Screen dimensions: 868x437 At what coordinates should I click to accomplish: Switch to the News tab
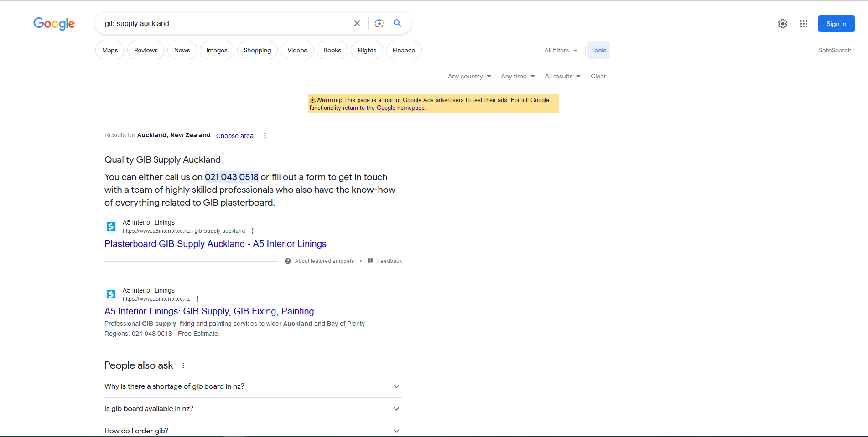click(x=182, y=50)
